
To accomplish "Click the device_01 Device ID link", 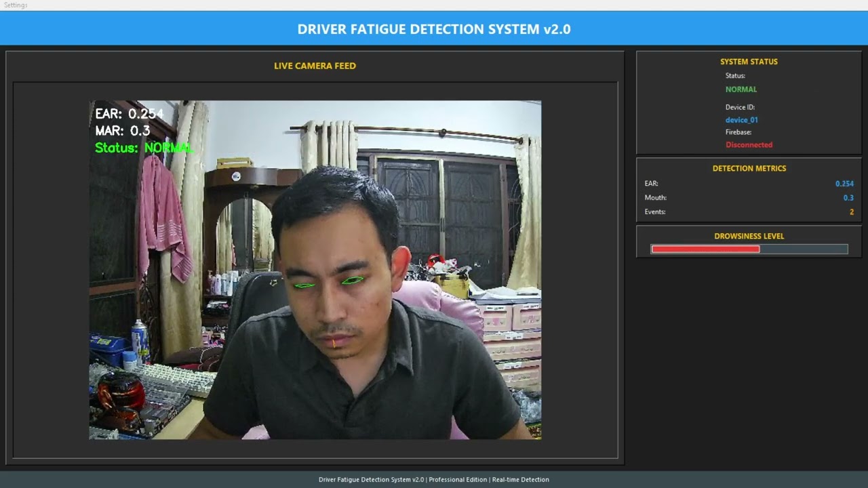I will [741, 119].
